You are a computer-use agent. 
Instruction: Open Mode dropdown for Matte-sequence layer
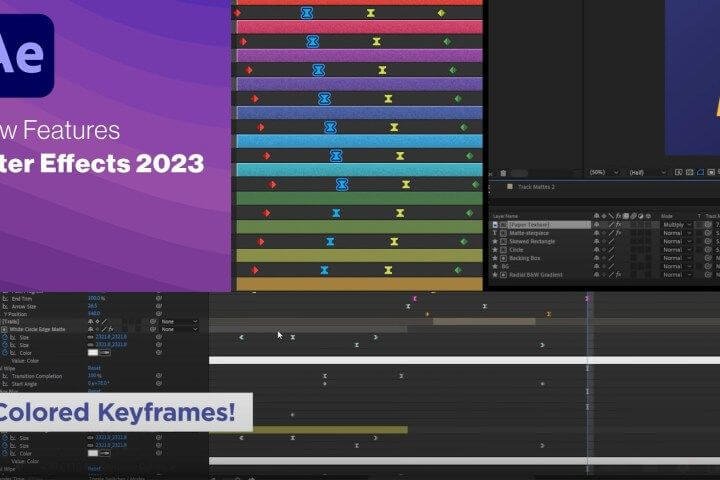pyautogui.click(x=677, y=233)
